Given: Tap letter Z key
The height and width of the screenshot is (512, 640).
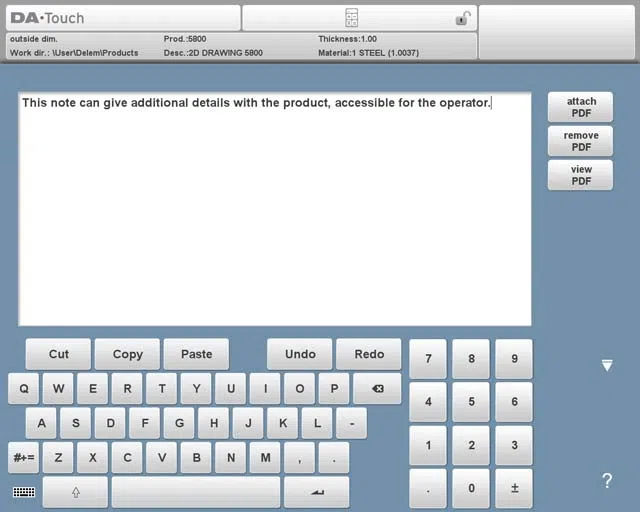Looking at the screenshot, I should tap(58, 457).
